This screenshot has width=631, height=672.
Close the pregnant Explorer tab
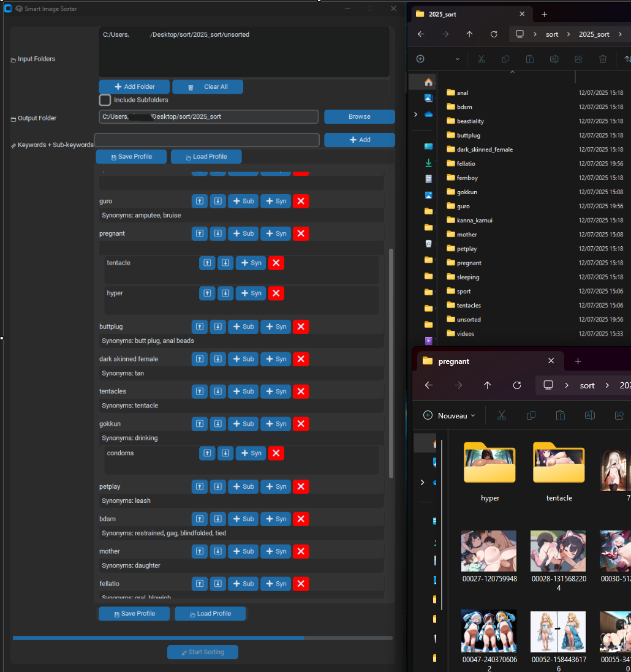[x=551, y=361]
